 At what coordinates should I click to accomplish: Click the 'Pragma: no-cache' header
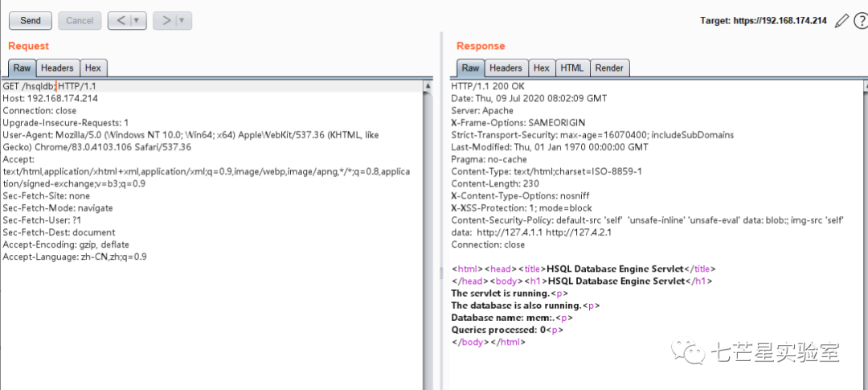pos(489,159)
